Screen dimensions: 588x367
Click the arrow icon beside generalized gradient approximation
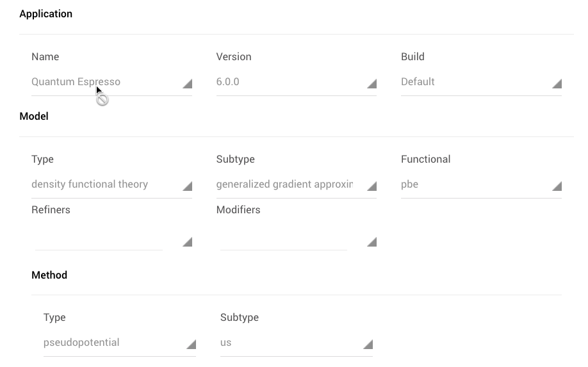[372, 186]
